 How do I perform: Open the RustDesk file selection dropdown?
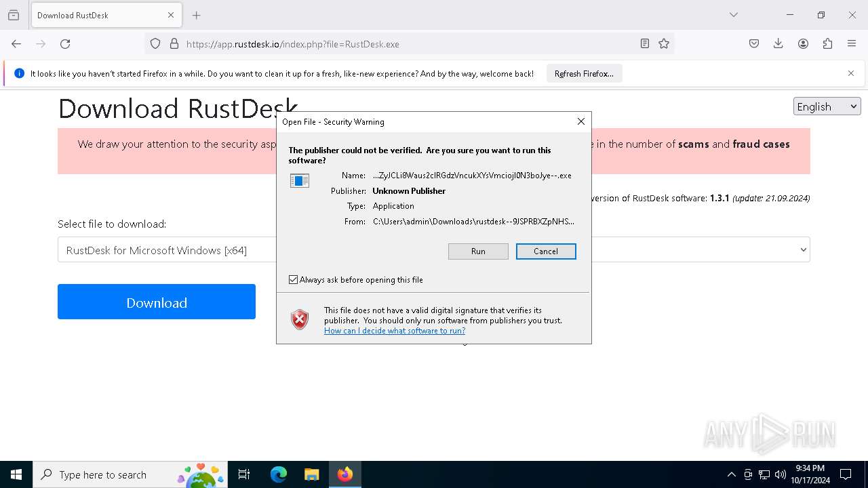[x=434, y=249]
